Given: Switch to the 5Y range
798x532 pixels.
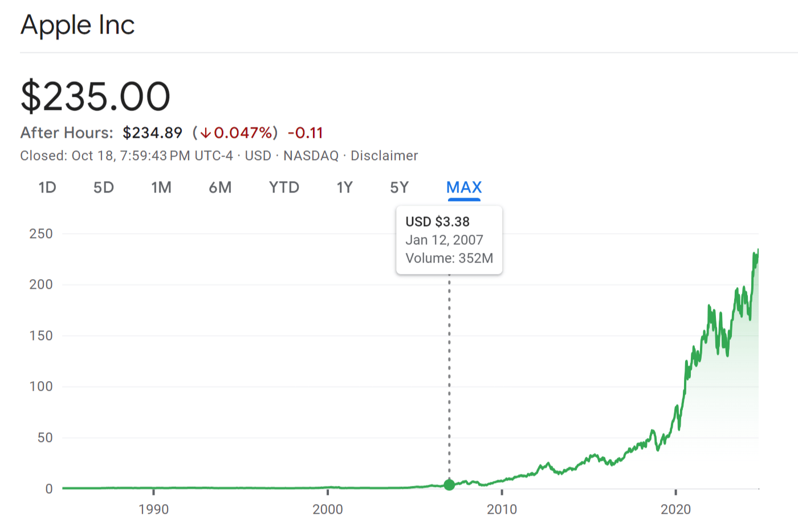Looking at the screenshot, I should tap(400, 187).
